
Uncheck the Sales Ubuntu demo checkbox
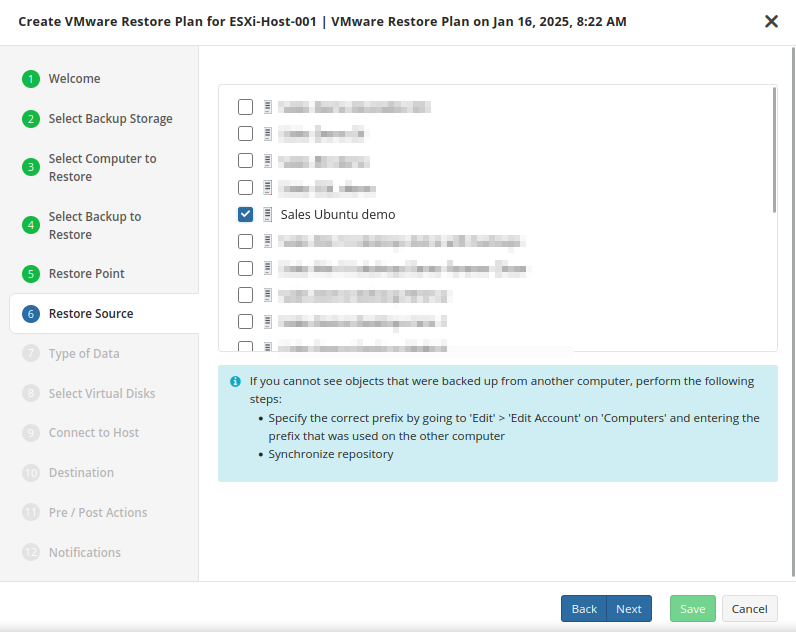(245, 214)
